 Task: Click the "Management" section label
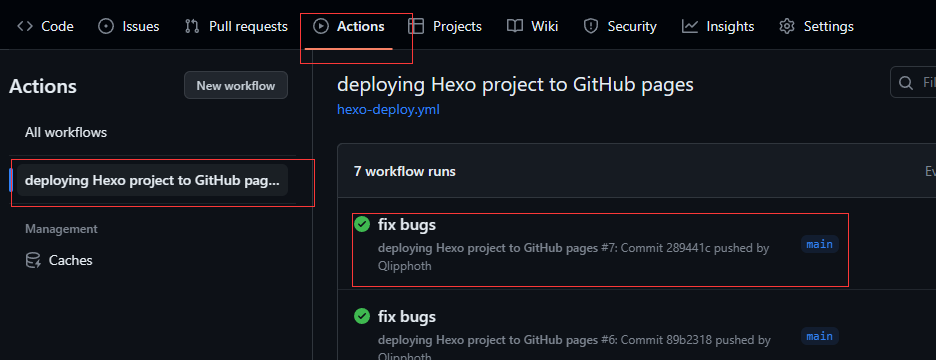click(61, 229)
